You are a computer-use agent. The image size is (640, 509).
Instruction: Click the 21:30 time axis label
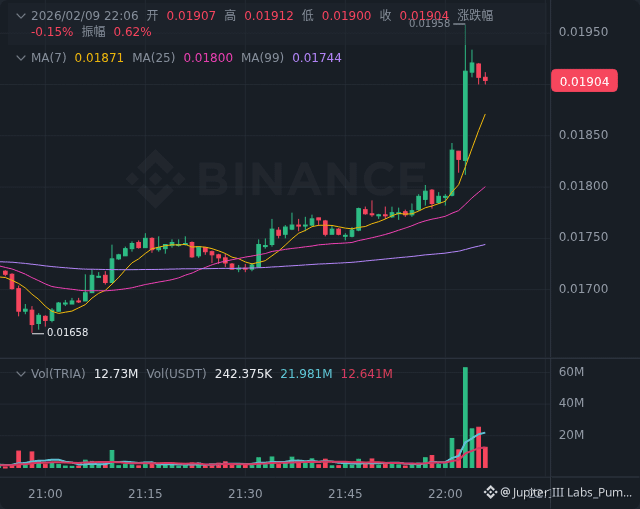tap(245, 494)
